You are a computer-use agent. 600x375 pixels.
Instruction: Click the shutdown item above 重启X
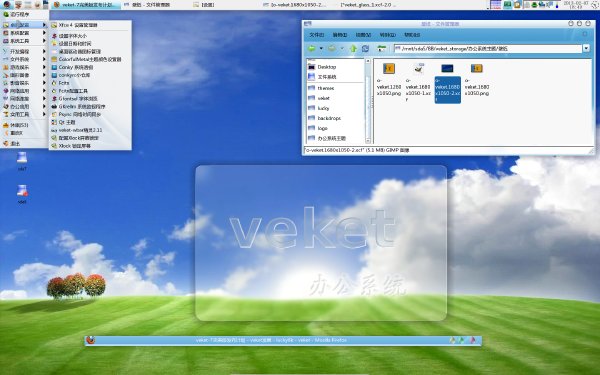(24, 125)
